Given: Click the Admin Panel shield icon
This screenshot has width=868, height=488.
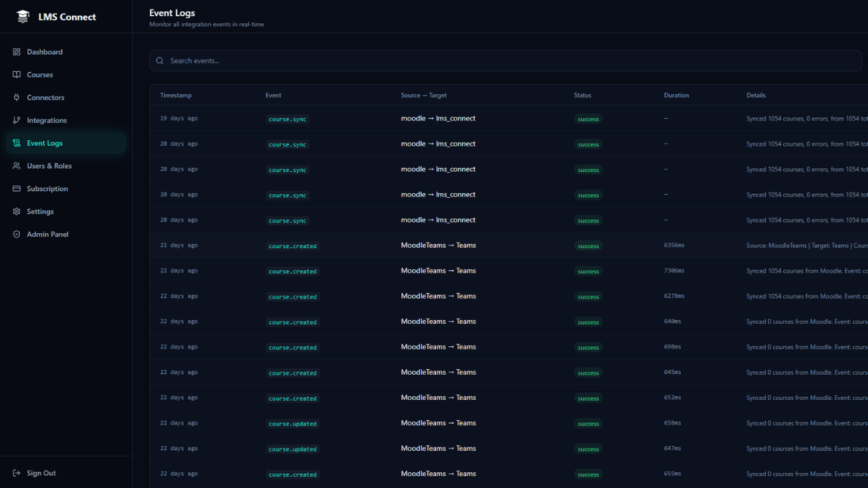Looking at the screenshot, I should (x=17, y=235).
